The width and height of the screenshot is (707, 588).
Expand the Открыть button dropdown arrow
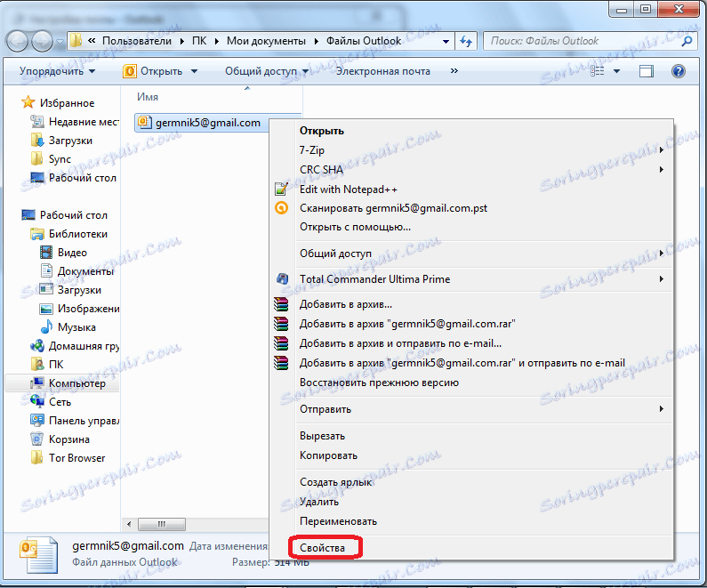tap(195, 71)
